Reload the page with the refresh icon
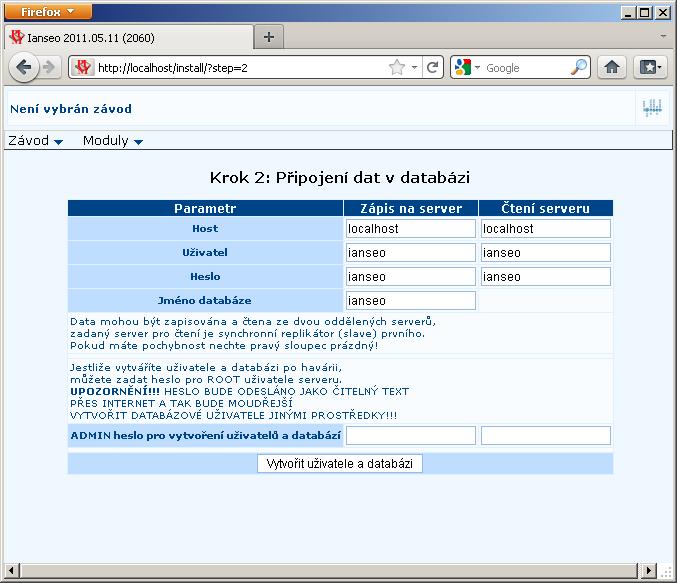Image resolution: width=677 pixels, height=583 pixels. [x=432, y=67]
